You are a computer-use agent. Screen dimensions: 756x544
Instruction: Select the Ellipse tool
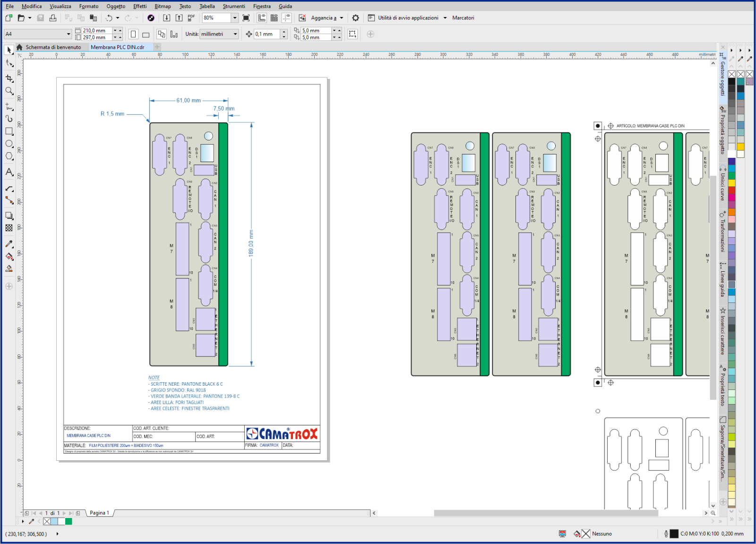pyautogui.click(x=9, y=144)
